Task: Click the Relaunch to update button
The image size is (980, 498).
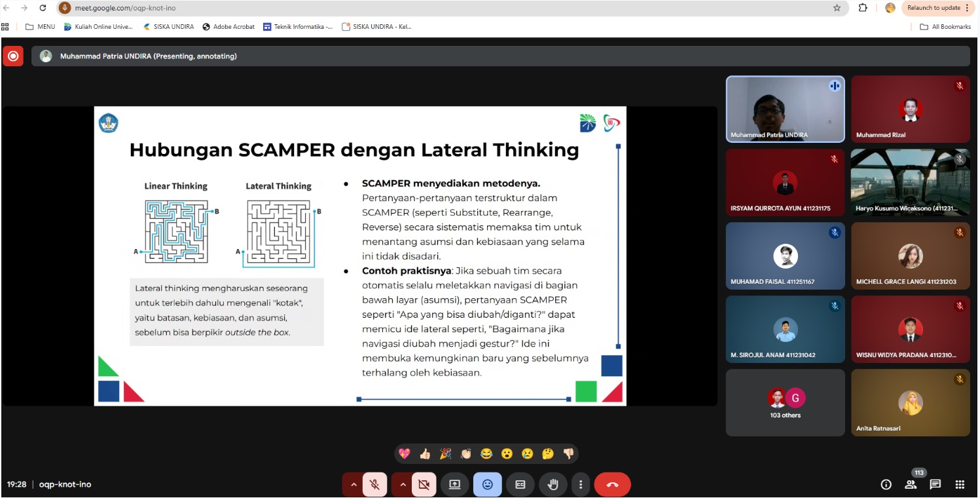Action: click(937, 8)
